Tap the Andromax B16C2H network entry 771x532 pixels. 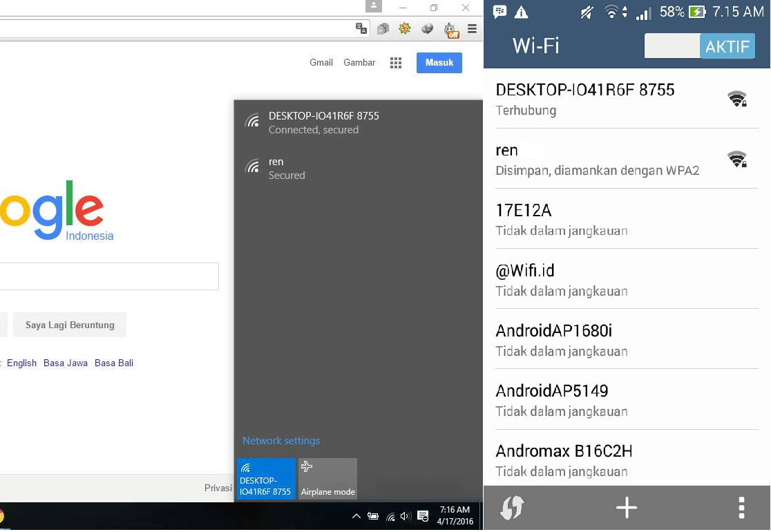tap(627, 459)
